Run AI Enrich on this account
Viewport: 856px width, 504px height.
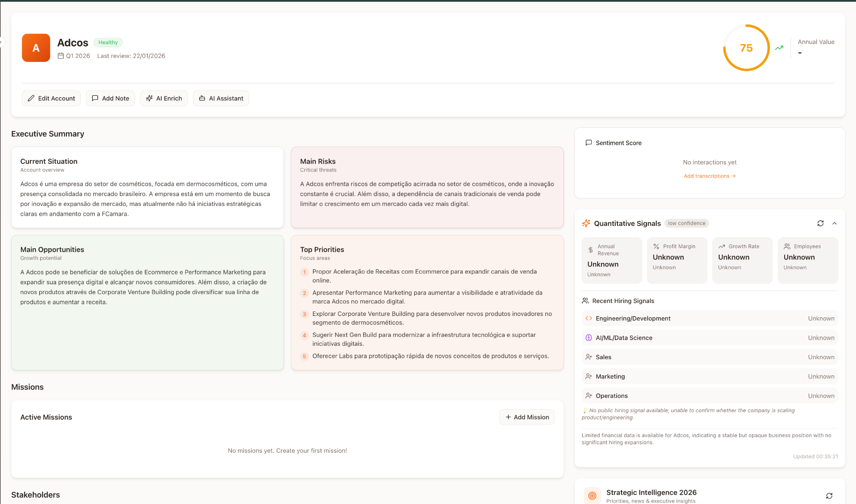(x=164, y=98)
